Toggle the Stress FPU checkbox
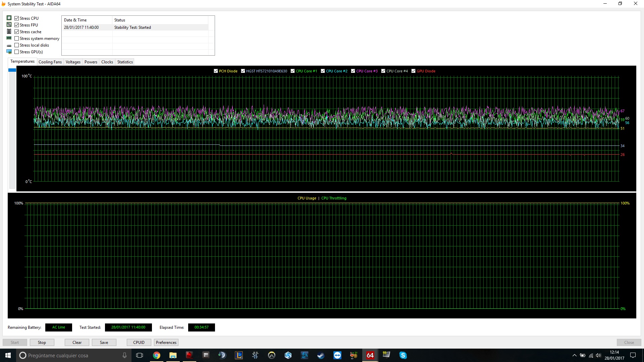This screenshot has height=362, width=644. click(x=16, y=25)
